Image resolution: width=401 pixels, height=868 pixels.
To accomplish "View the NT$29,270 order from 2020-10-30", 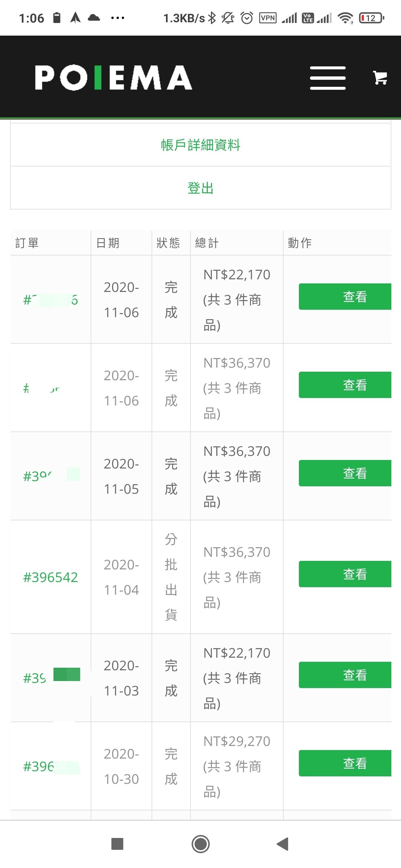I will pyautogui.click(x=345, y=763).
